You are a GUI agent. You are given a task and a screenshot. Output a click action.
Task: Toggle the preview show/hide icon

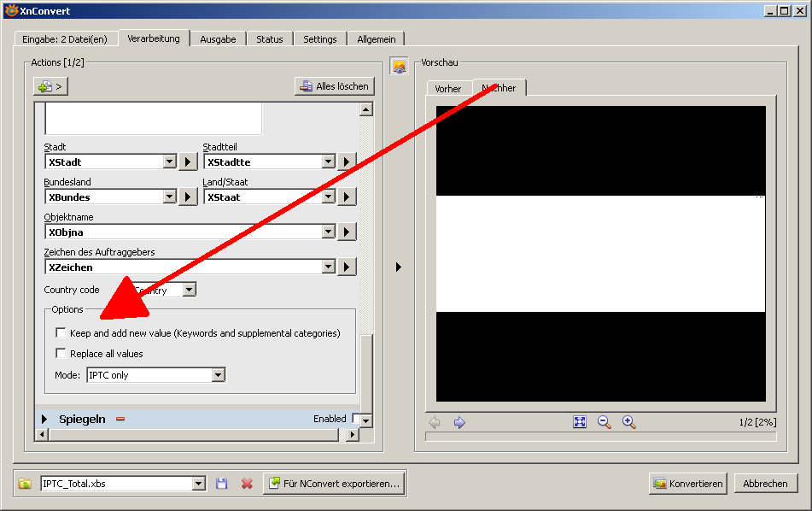[399, 67]
